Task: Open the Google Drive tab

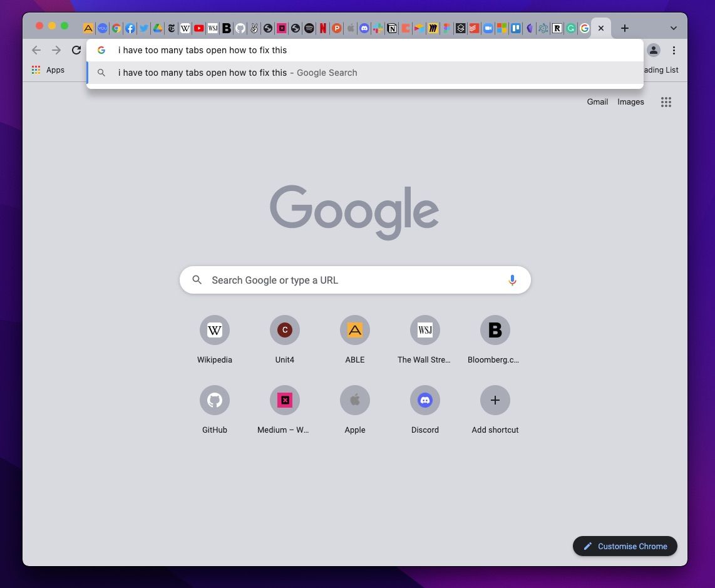Action: [x=158, y=28]
